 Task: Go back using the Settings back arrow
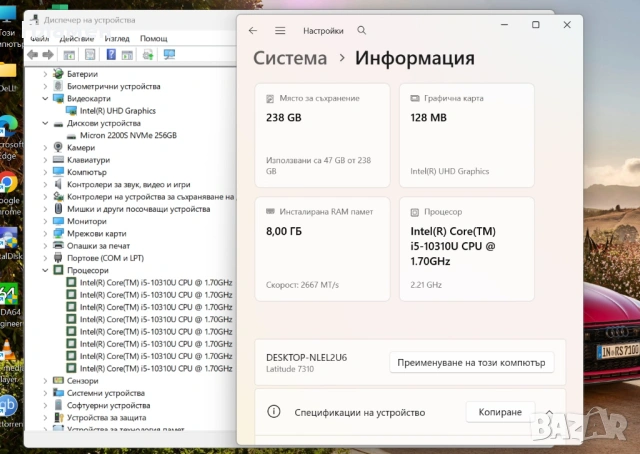[x=253, y=31]
